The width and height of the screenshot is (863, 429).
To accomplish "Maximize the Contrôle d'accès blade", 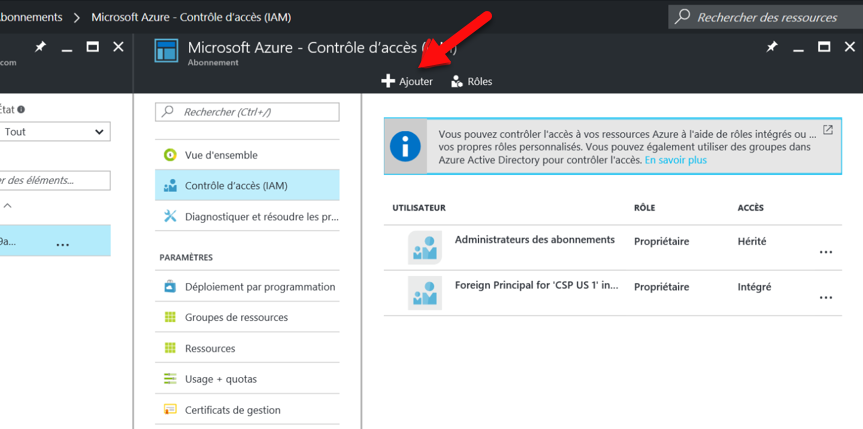I will point(824,47).
